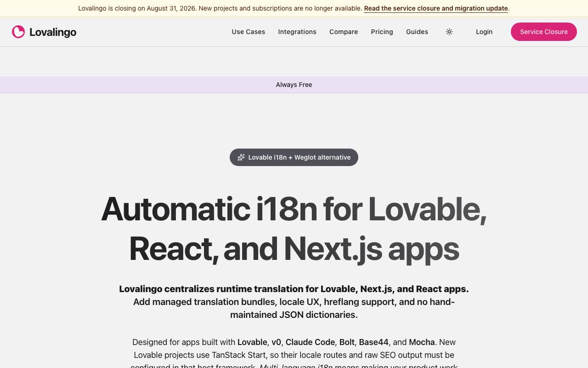Click 'Lovalingo centralizes runtime translation' sentence
588x368 pixels.
(294, 289)
